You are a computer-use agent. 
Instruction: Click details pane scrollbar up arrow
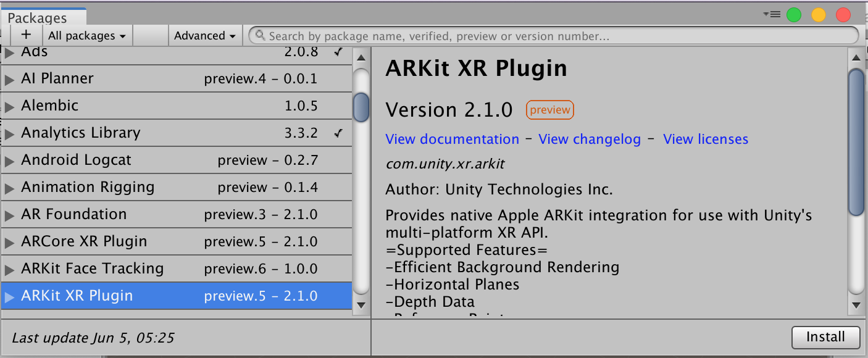(856, 59)
